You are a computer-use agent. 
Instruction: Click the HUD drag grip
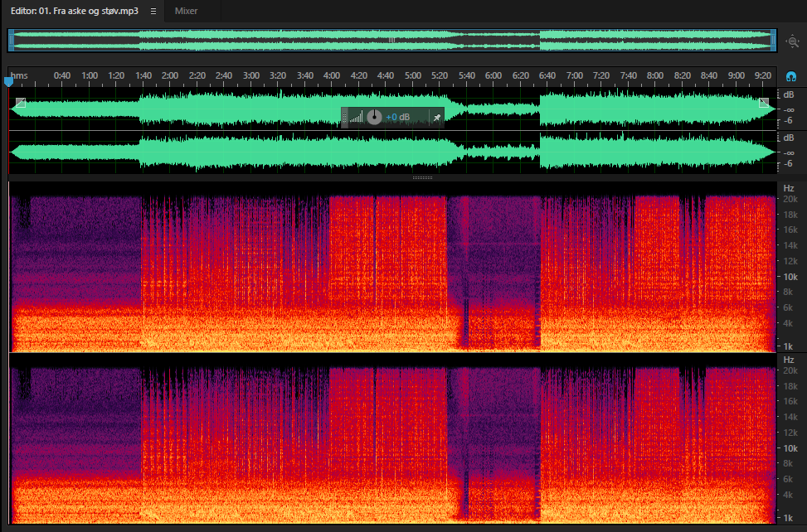click(x=345, y=118)
